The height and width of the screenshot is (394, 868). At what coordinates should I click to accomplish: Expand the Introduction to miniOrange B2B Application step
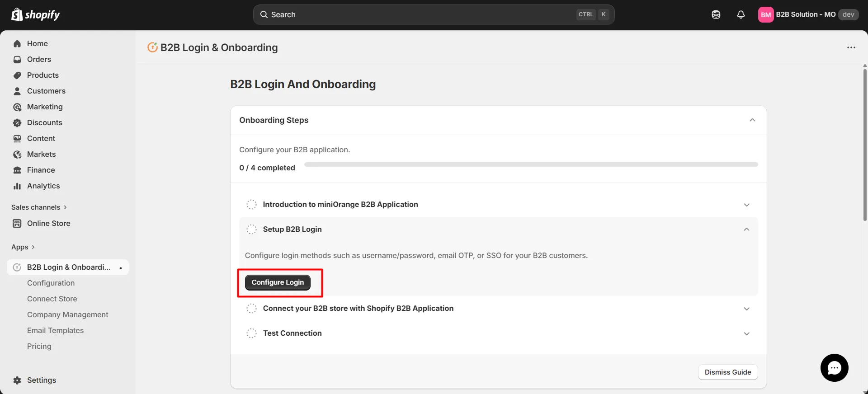(x=746, y=204)
